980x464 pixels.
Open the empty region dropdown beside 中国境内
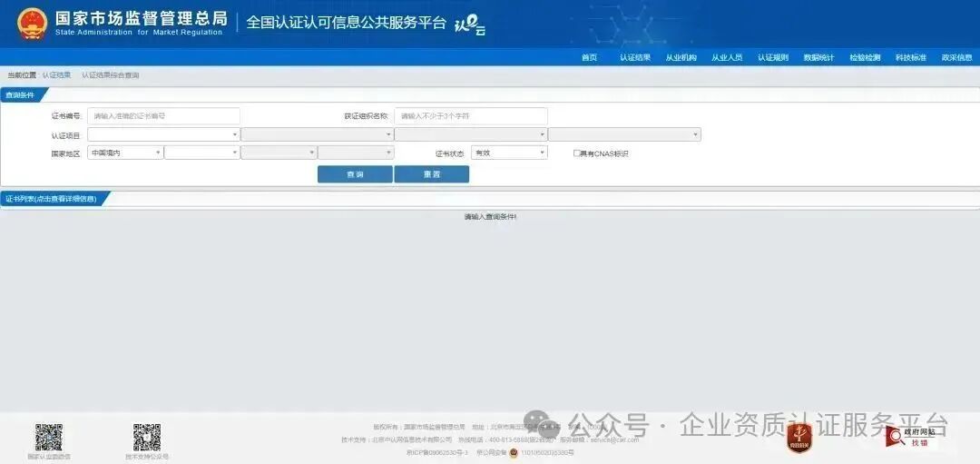(202, 153)
